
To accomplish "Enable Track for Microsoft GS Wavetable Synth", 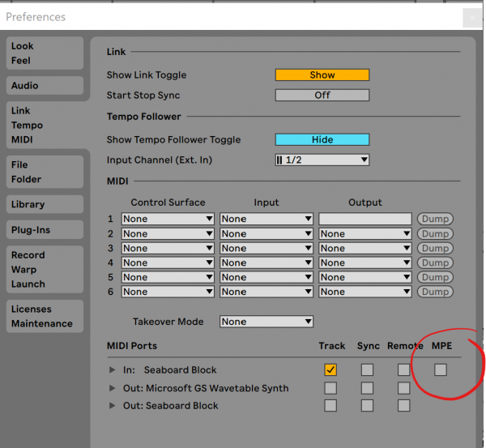I will 330,388.
